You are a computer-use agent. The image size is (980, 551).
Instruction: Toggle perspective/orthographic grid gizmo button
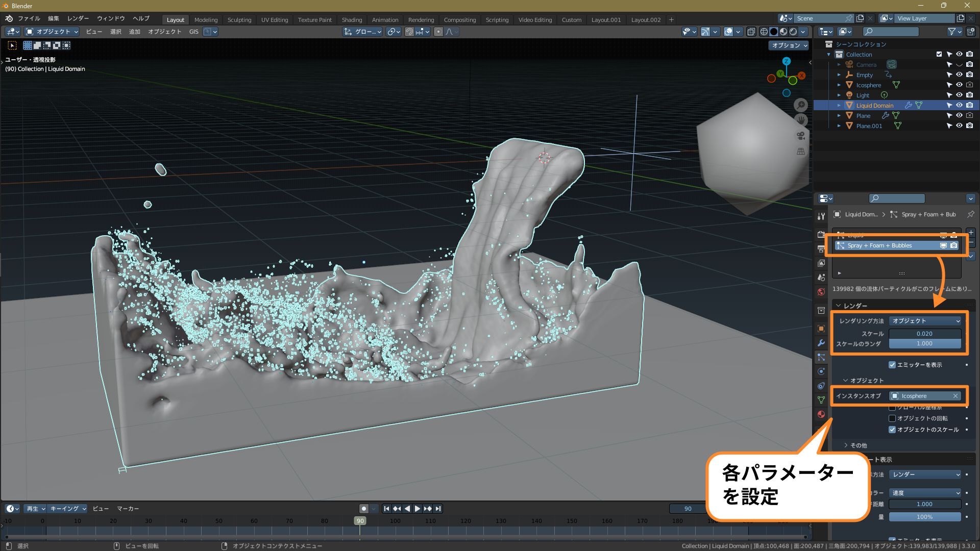tap(800, 152)
